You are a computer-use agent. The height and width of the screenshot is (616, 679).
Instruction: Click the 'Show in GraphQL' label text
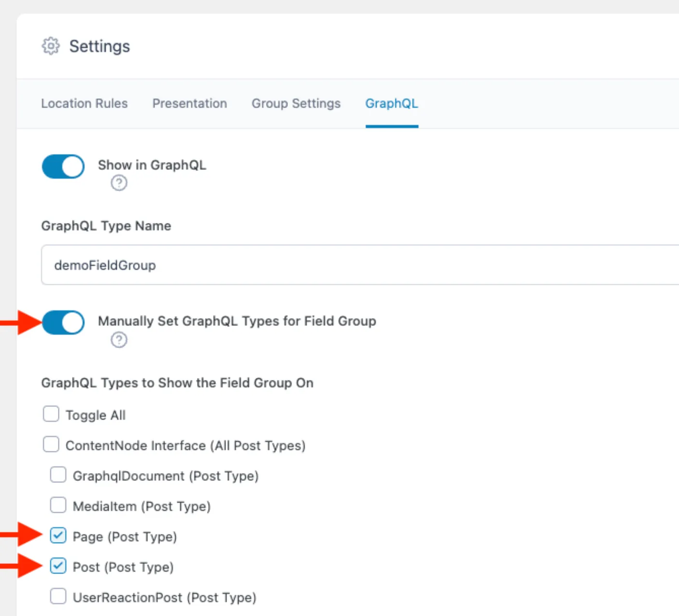[152, 165]
